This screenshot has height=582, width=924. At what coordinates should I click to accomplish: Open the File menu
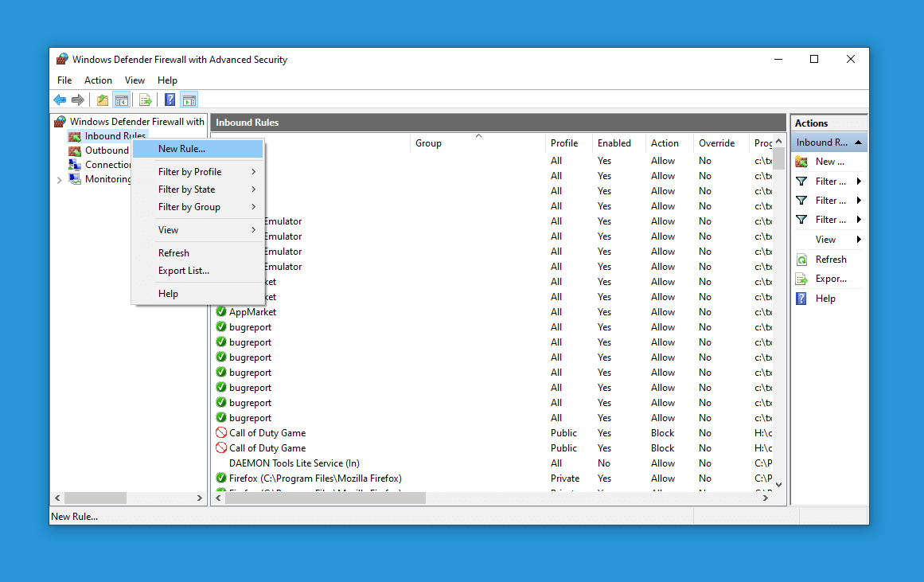click(64, 80)
